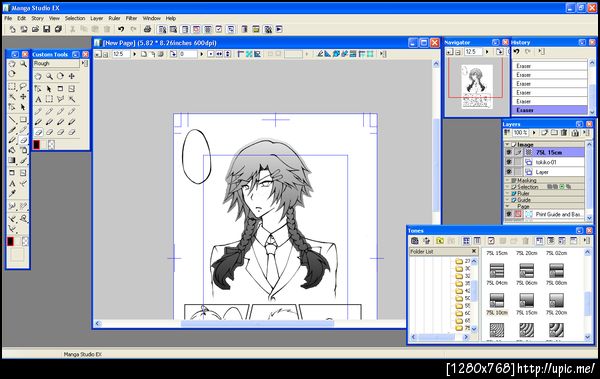Open the Navigator zoom value arrow

point(487,52)
